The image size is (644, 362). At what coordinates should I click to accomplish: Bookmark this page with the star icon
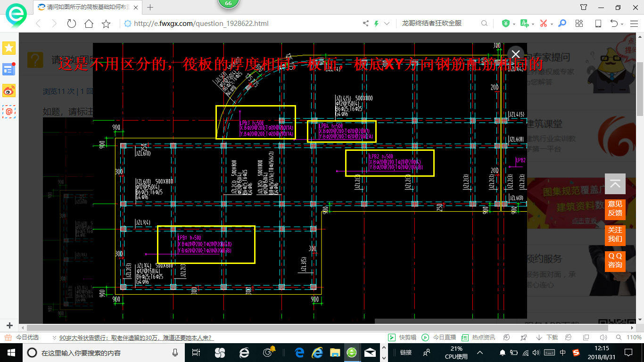[106, 24]
